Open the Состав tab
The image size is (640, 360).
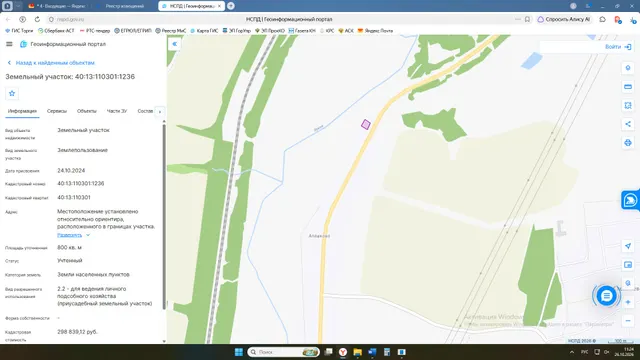click(x=145, y=111)
